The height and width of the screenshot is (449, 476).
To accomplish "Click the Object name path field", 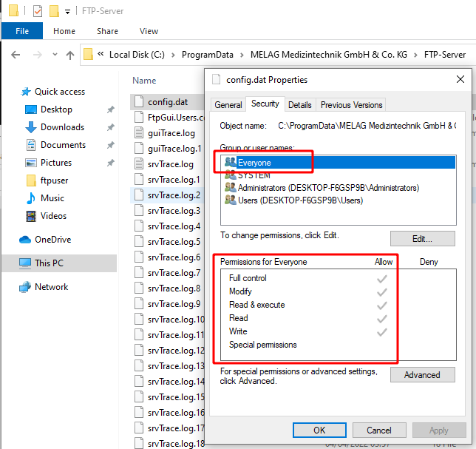I will [367, 126].
